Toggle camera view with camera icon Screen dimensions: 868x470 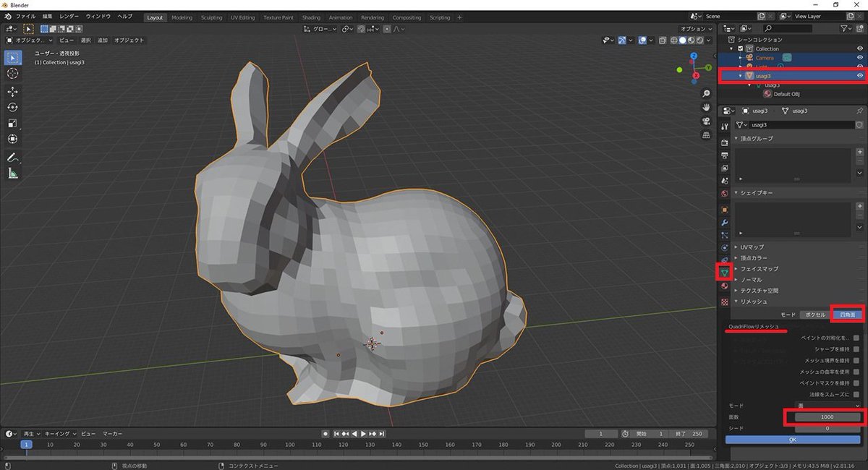pyautogui.click(x=706, y=121)
